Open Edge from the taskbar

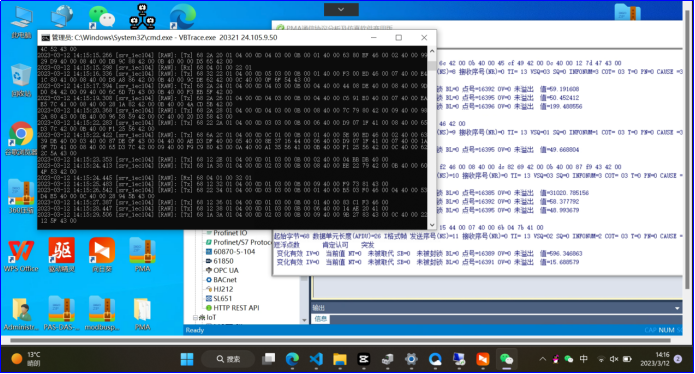coord(292,359)
